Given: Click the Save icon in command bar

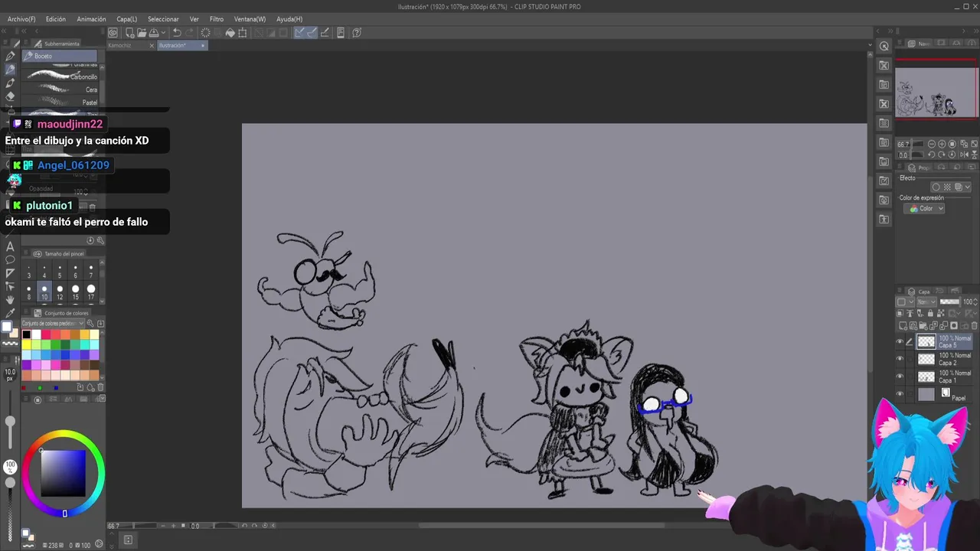Looking at the screenshot, I should tap(153, 33).
